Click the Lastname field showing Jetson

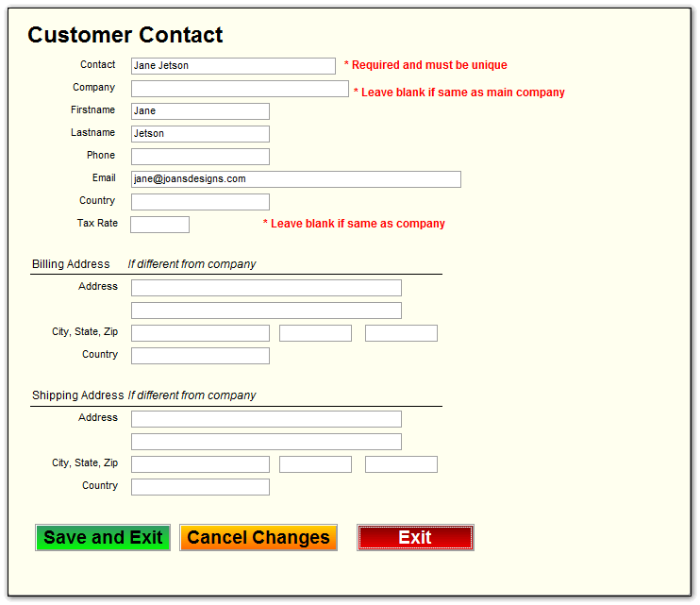[200, 134]
